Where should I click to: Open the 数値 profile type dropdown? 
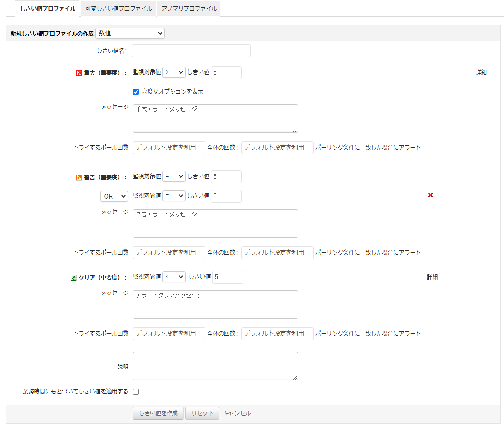pos(130,33)
